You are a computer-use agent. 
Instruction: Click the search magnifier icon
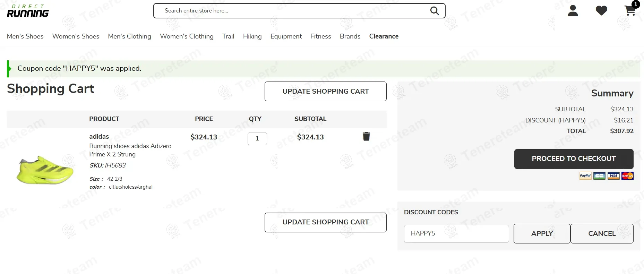[x=434, y=11]
